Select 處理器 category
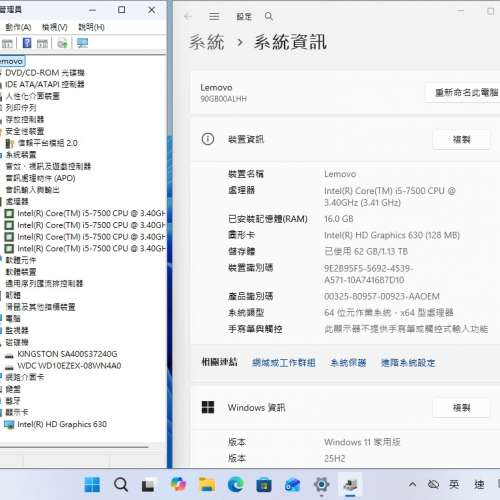Viewport: 500px width, 500px height. (x=17, y=201)
